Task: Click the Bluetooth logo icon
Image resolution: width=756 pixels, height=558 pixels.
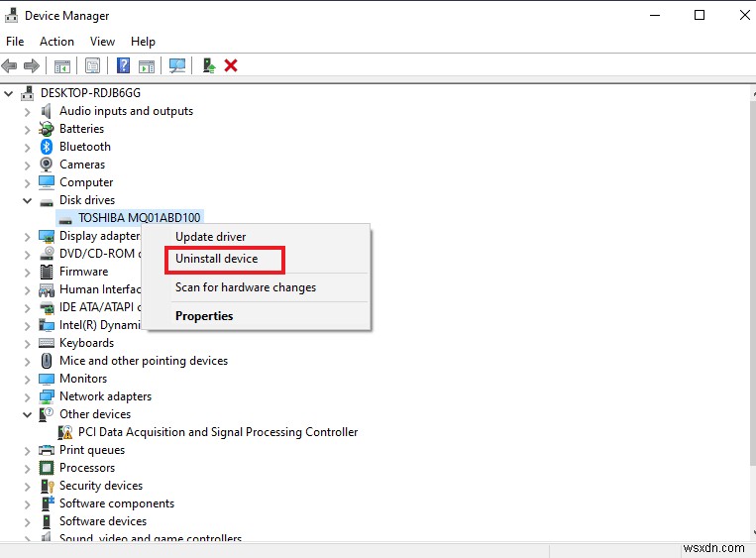Action: 47,147
